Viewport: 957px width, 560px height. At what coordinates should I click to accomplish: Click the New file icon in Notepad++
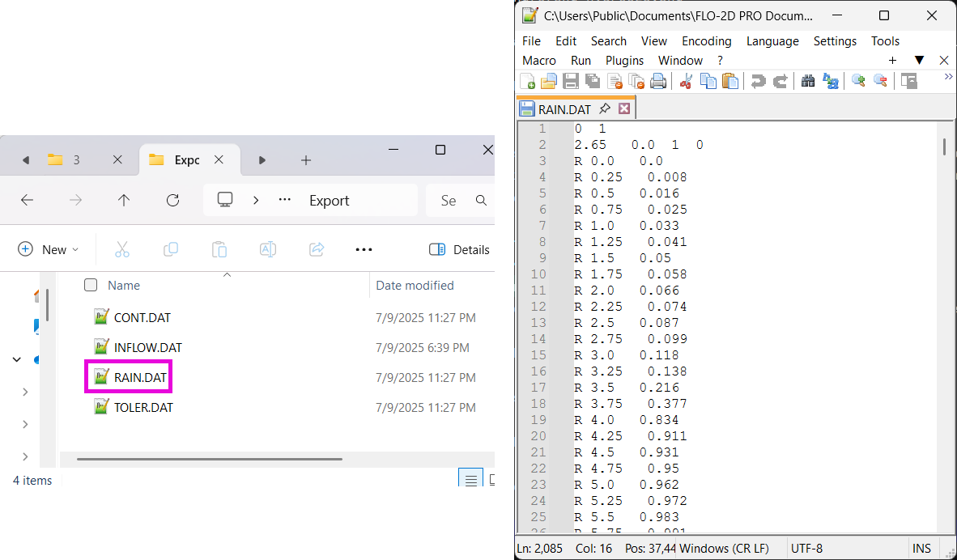pos(528,81)
